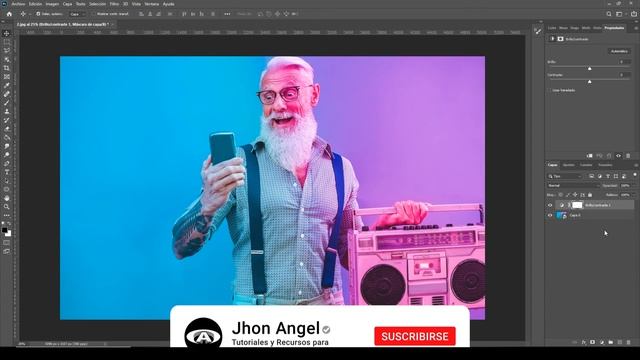Click the Home icon in options bar
This screenshot has height=360, width=640.
(9, 14)
